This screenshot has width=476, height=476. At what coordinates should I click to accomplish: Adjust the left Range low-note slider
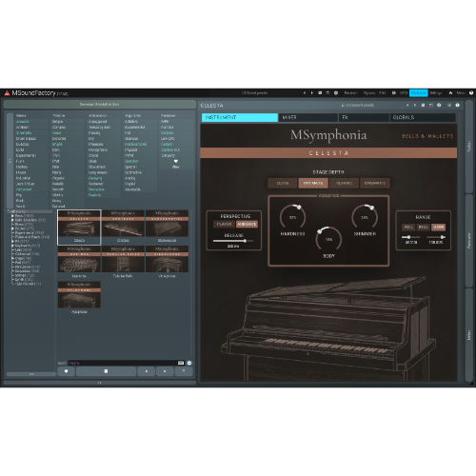[410, 237]
